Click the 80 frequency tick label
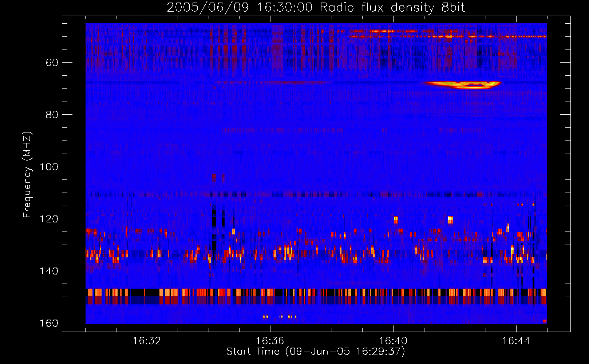The image size is (589, 364). tap(52, 115)
